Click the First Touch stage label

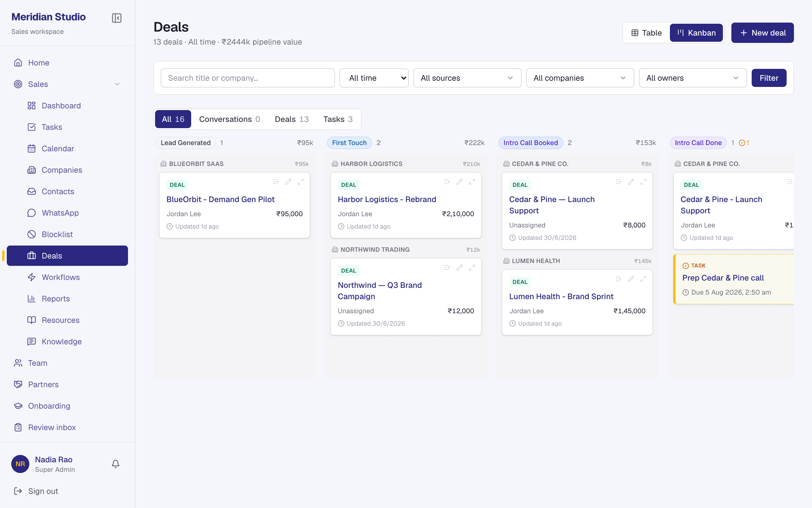pyautogui.click(x=349, y=143)
